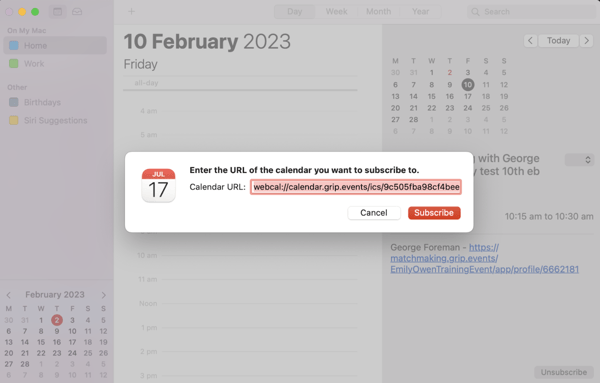Click the search magnifier icon
600x383 pixels.
[x=475, y=12]
